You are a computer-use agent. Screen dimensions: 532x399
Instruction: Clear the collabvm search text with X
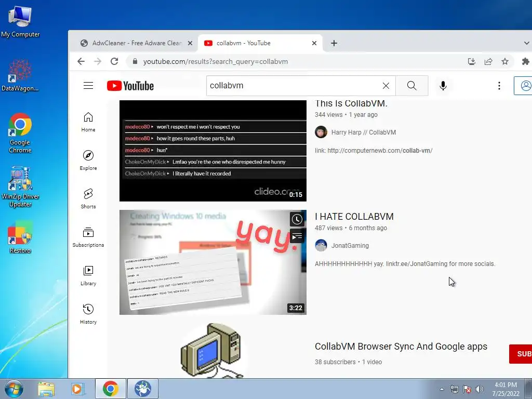click(386, 86)
